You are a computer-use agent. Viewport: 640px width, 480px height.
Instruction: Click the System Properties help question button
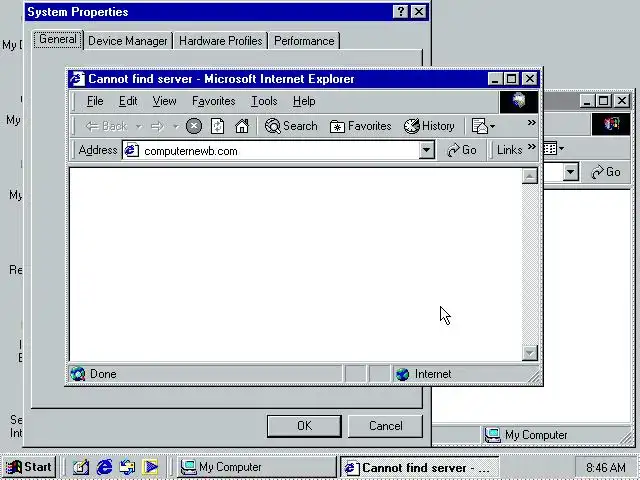[x=401, y=12]
